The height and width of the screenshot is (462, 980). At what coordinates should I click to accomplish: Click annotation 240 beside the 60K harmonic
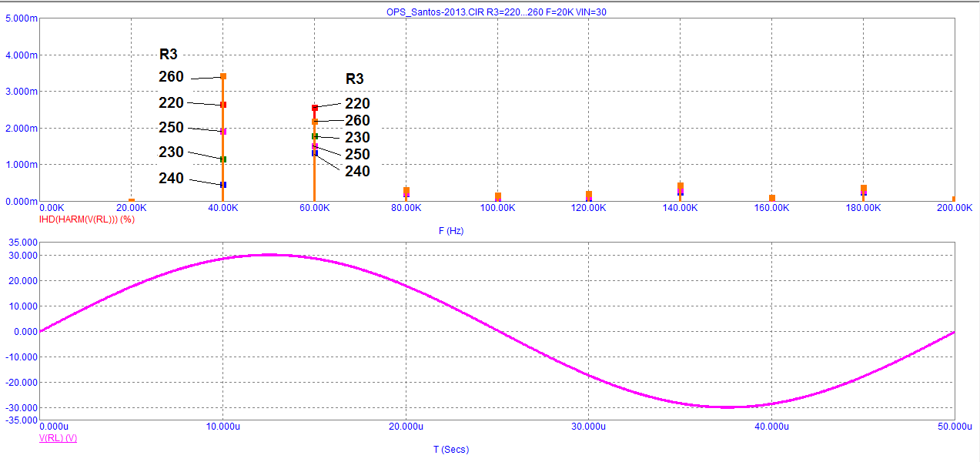tap(357, 172)
